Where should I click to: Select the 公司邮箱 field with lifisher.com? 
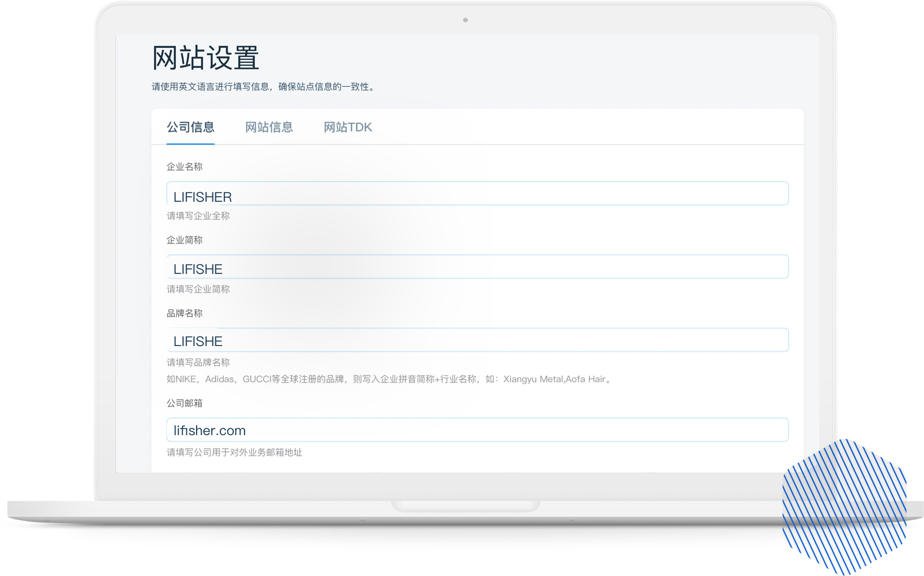click(x=477, y=430)
